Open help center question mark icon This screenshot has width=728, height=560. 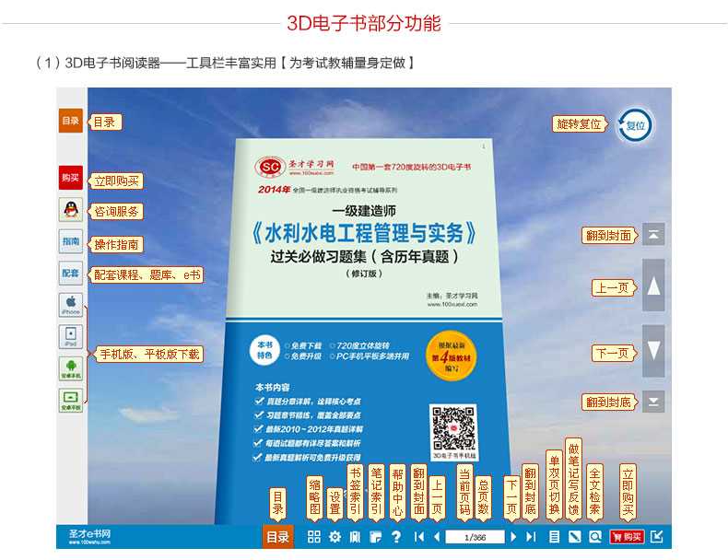(396, 537)
